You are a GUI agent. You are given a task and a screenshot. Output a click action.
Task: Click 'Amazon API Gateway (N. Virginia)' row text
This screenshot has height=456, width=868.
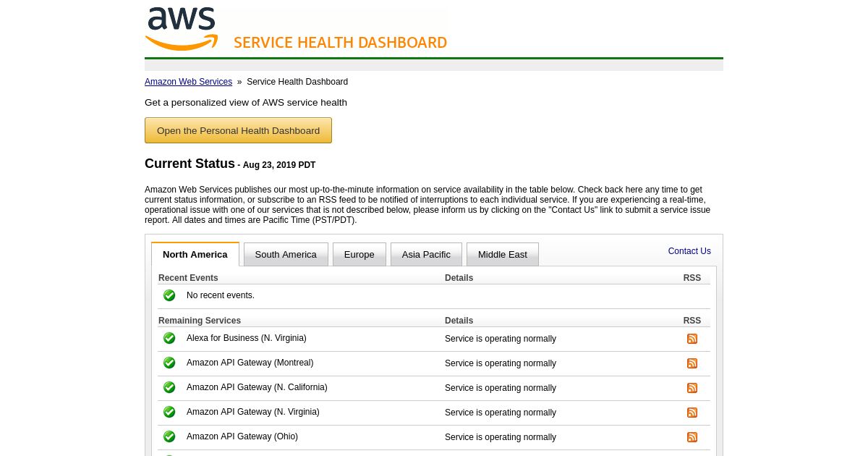[x=253, y=412]
